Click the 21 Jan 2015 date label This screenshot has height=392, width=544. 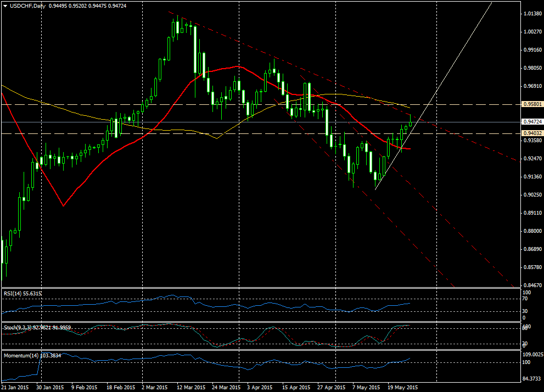coord(15,387)
